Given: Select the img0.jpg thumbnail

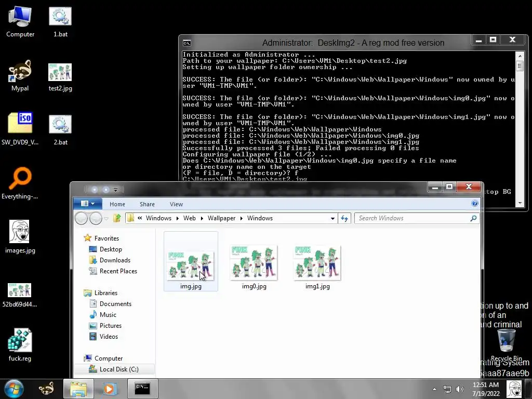Looking at the screenshot, I should (x=254, y=267).
